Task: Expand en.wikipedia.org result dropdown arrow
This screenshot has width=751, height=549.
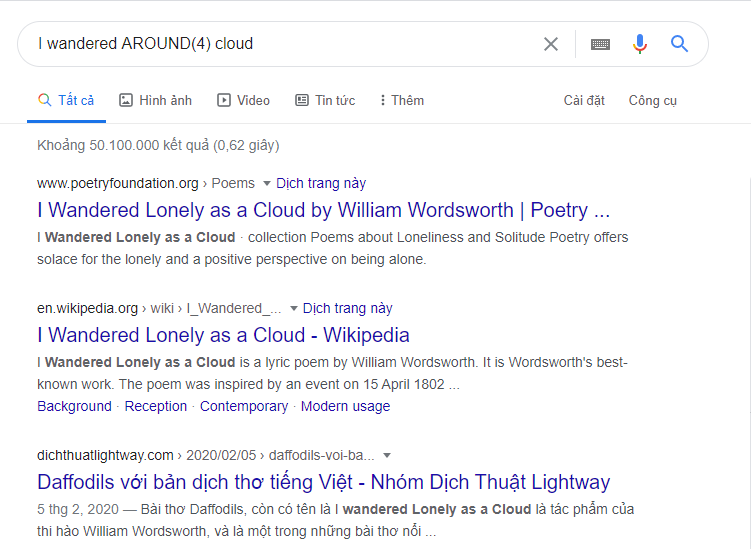Action: pyautogui.click(x=294, y=309)
